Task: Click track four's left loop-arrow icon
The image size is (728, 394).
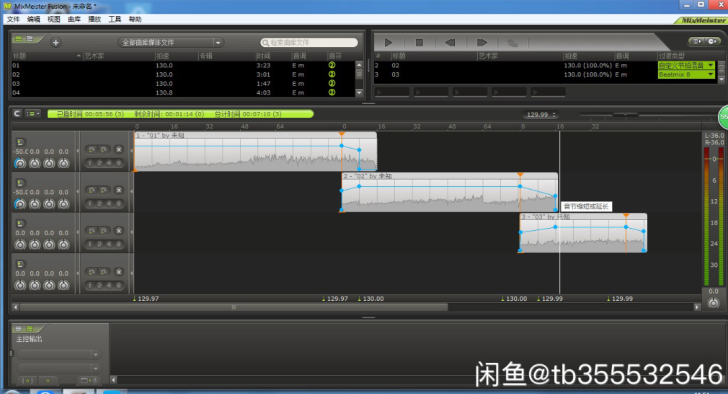Action: tap(92, 271)
